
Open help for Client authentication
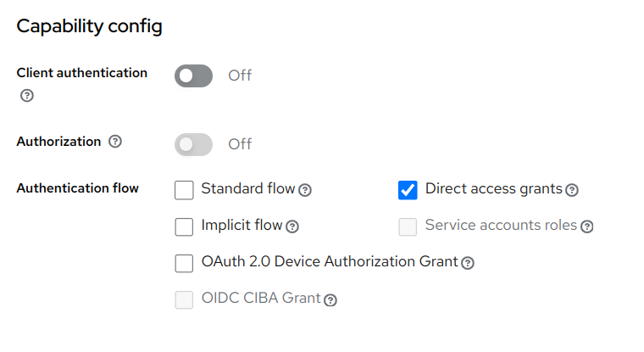27,96
